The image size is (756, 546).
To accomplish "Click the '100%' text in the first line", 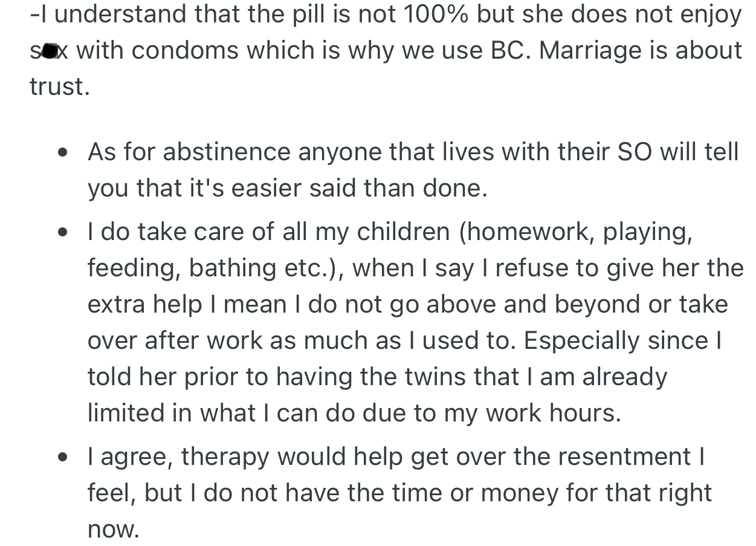I will point(435,15).
